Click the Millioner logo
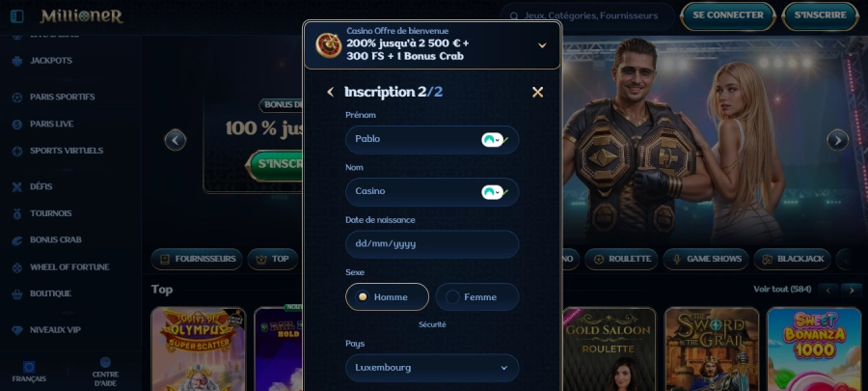868x391 pixels. (81, 16)
